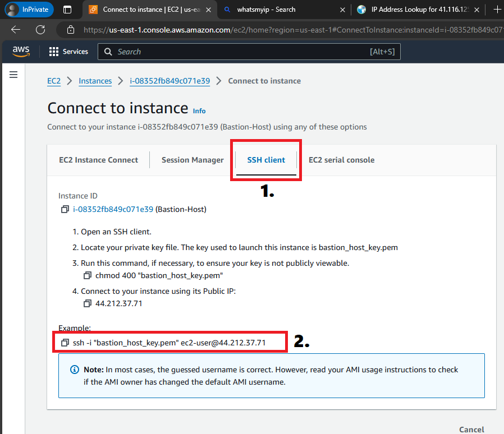Select the ssh -i example command text
The width and height of the screenshot is (504, 434).
pyautogui.click(x=169, y=343)
